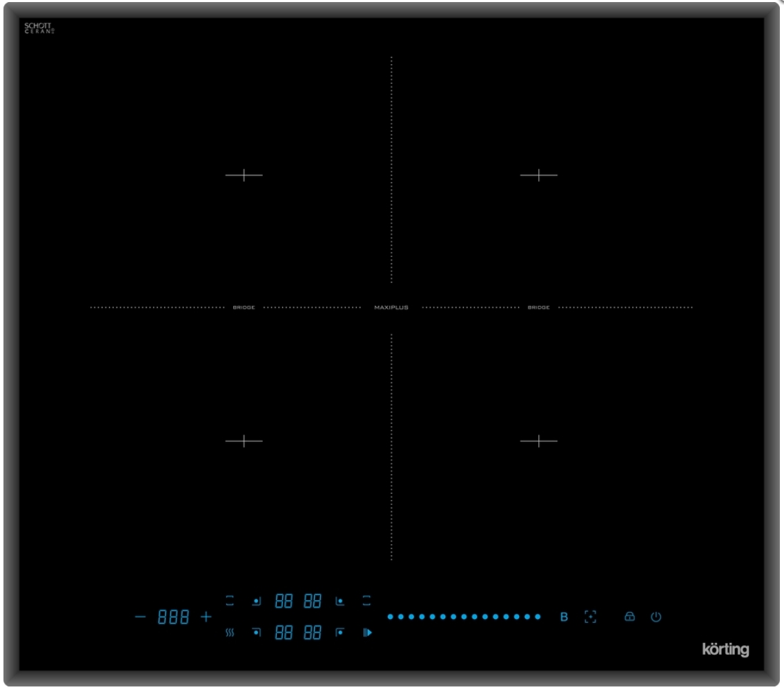Image resolution: width=784 pixels, height=692 pixels.
Task: Activate the child lock padlock icon
Action: (629, 617)
